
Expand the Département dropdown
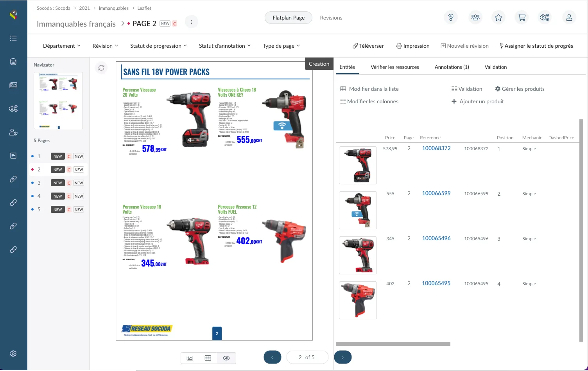(62, 46)
